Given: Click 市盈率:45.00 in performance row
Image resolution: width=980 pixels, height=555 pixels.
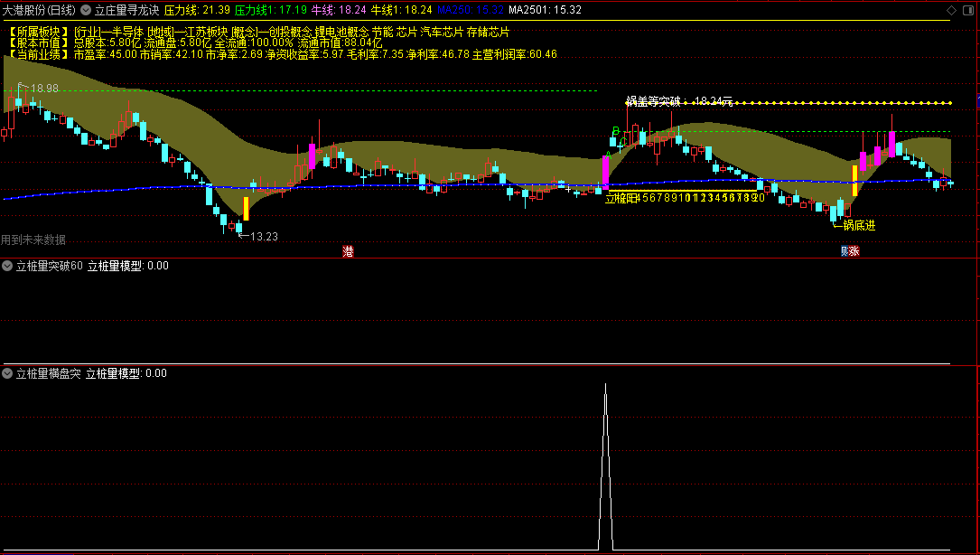Looking at the screenshot, I should pos(105,54).
